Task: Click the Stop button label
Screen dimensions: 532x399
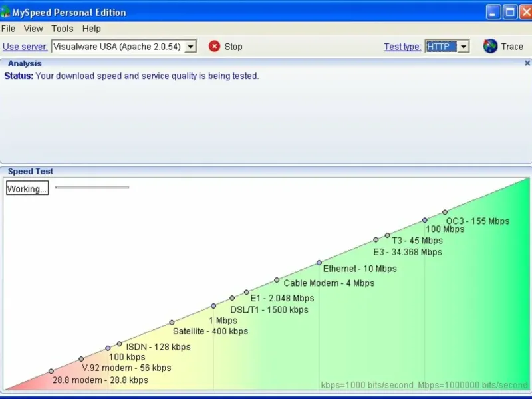Action: coord(233,47)
